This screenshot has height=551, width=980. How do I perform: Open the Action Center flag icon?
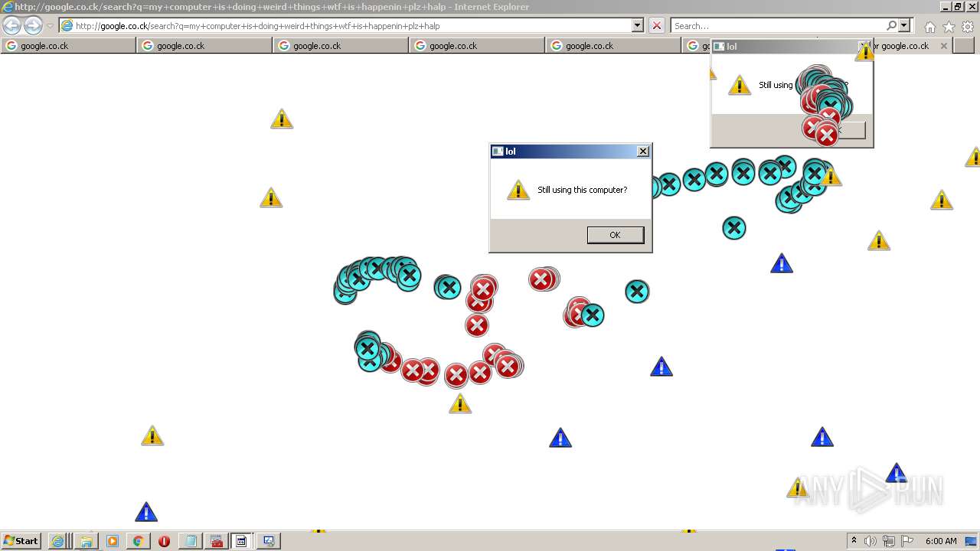pos(907,541)
